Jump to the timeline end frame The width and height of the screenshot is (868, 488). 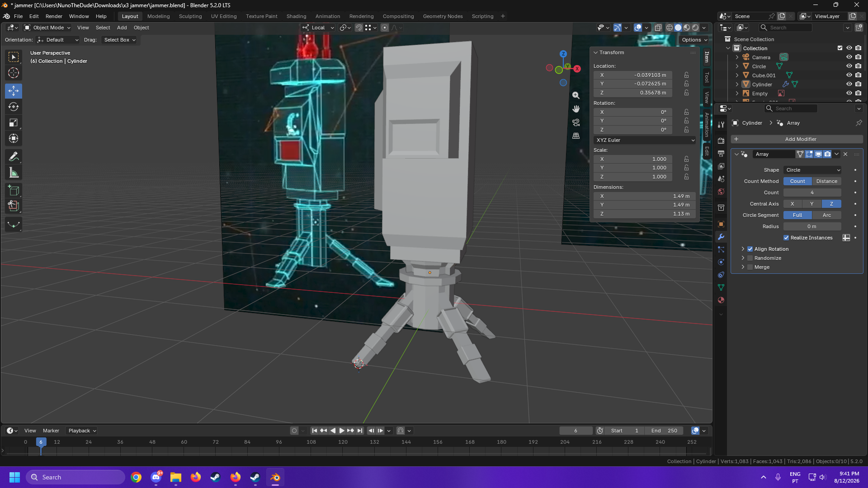(x=360, y=431)
